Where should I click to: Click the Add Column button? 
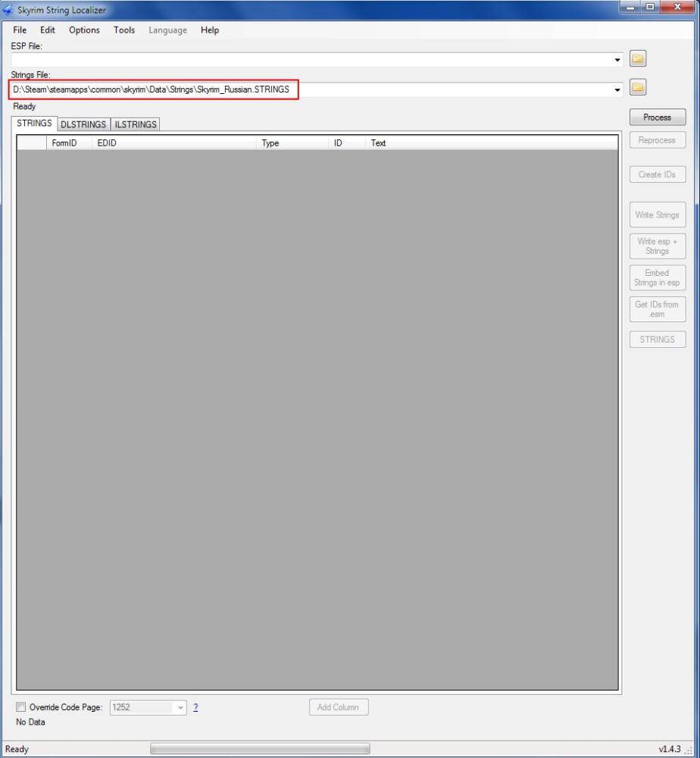(x=338, y=707)
